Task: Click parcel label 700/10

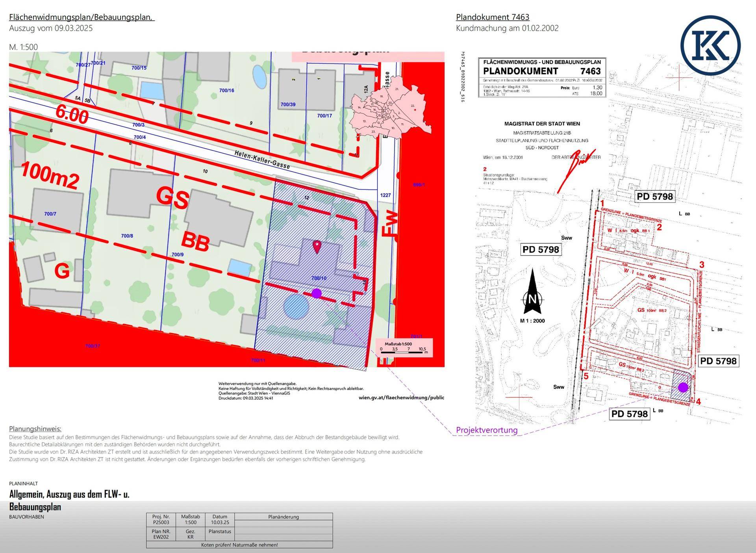Action: click(x=319, y=278)
